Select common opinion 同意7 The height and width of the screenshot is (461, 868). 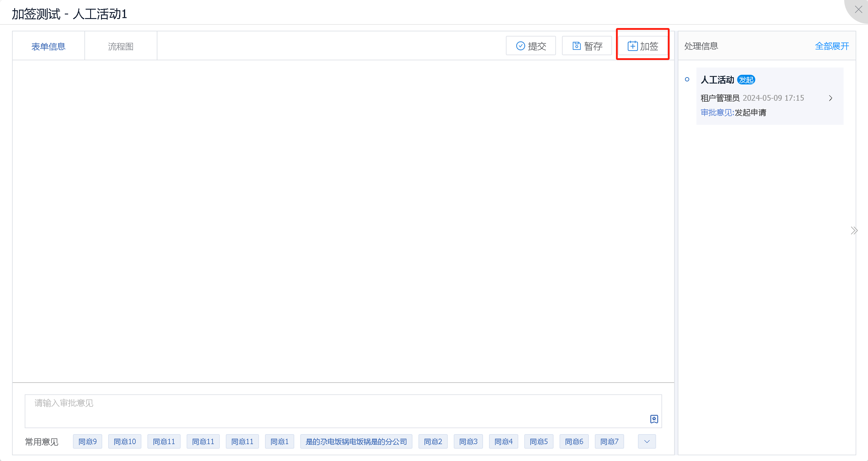click(x=609, y=441)
